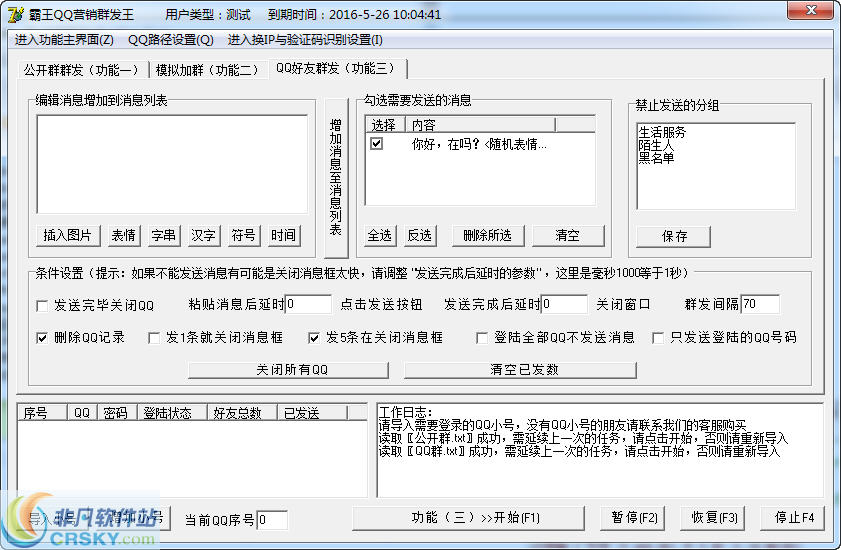
Task: Click the 发送完成后延时 input field
Action: [x=564, y=304]
